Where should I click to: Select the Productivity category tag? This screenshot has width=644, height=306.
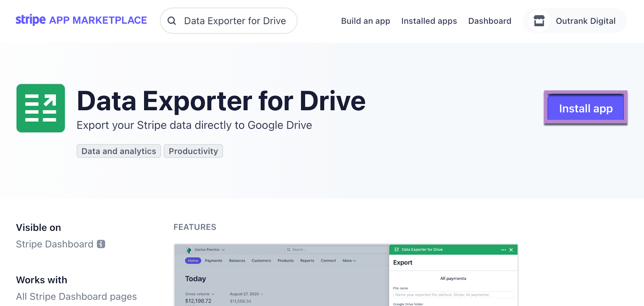[193, 151]
